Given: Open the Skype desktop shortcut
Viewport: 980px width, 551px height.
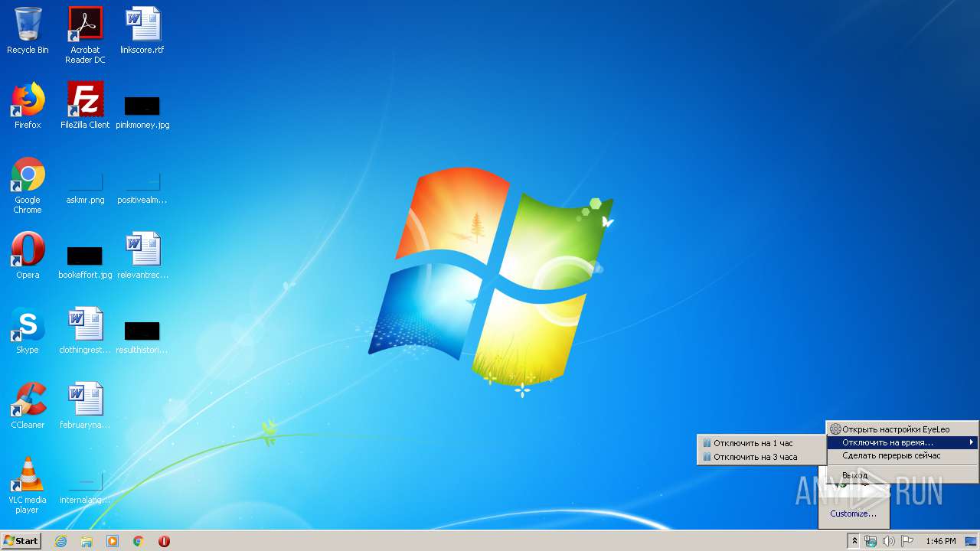Looking at the screenshot, I should tap(28, 331).
